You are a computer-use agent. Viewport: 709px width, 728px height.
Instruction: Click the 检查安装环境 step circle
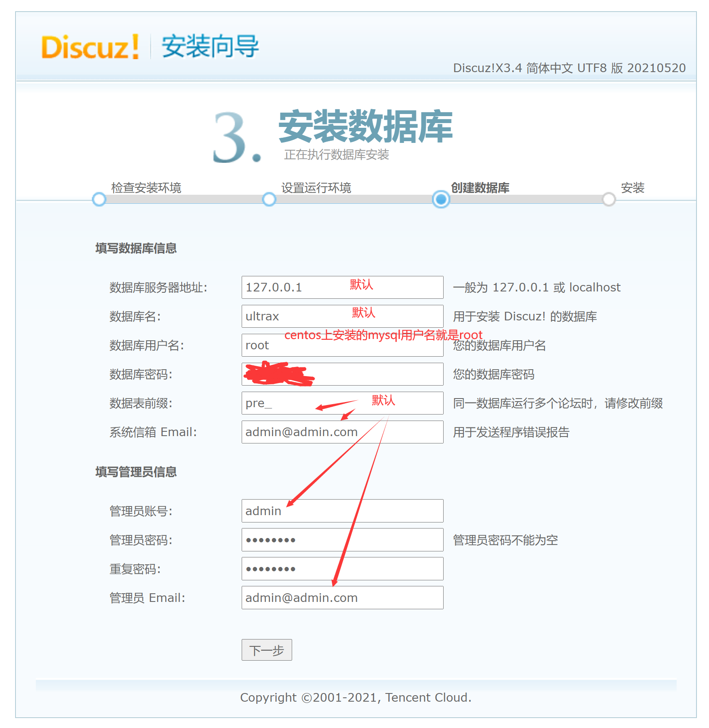click(x=99, y=199)
